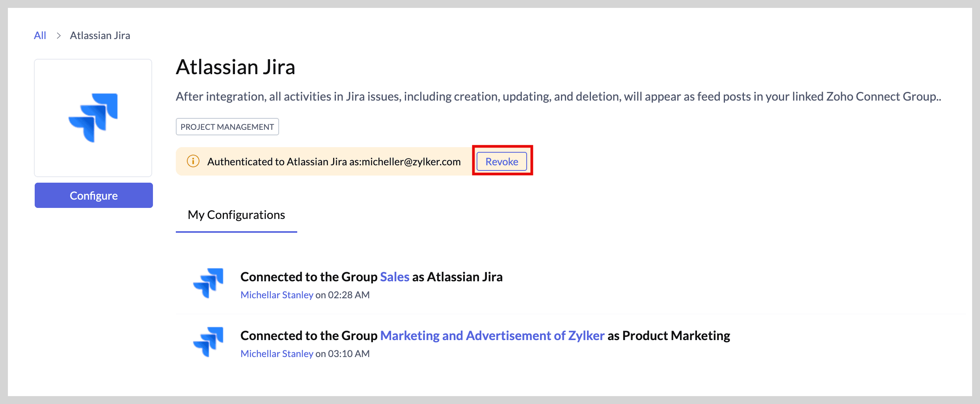Viewport: 980px width, 404px height.
Task: Click the integration description paragraph
Action: pyautogui.click(x=558, y=97)
